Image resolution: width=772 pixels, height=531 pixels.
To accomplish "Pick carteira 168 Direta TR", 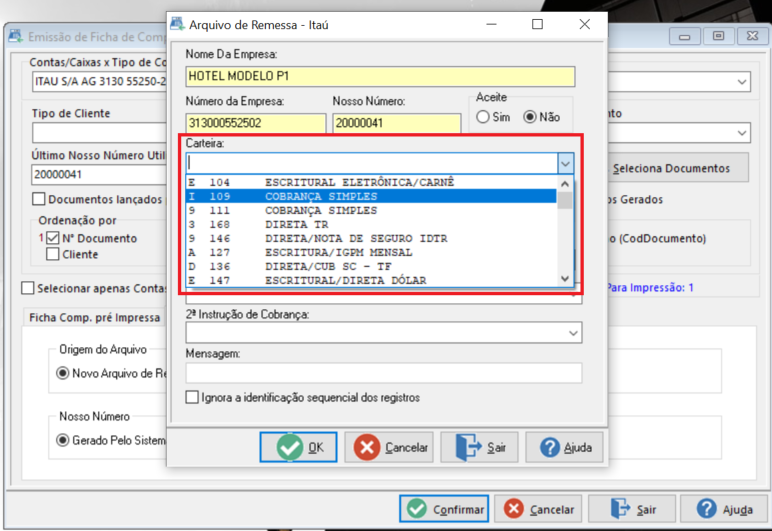I will point(371,224).
